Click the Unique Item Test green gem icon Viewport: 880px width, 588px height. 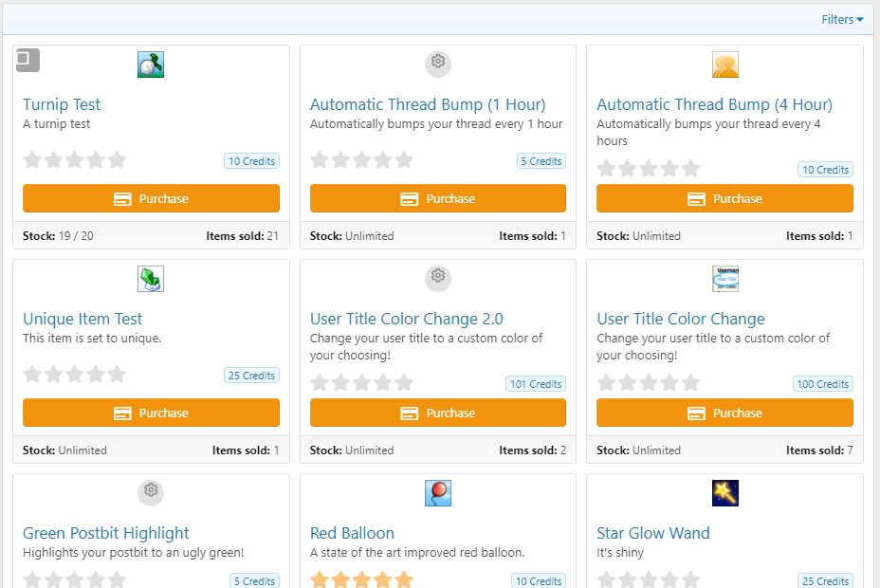pos(151,279)
